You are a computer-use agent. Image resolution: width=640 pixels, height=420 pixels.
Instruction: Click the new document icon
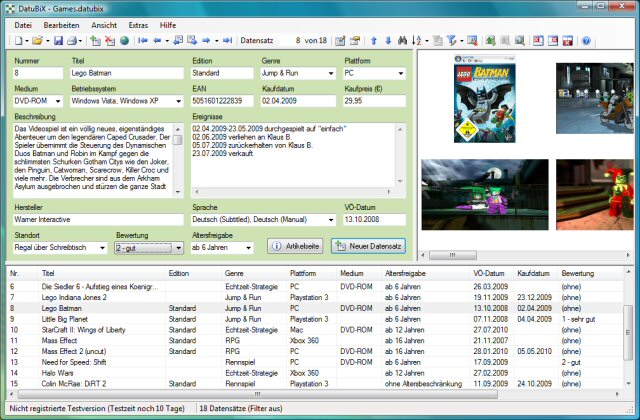(17, 41)
